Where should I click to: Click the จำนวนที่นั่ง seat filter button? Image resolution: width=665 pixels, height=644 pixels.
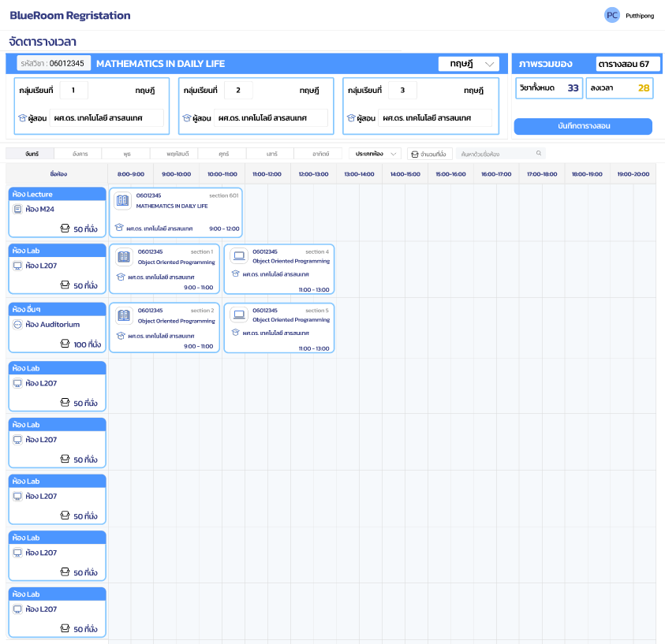[430, 153]
